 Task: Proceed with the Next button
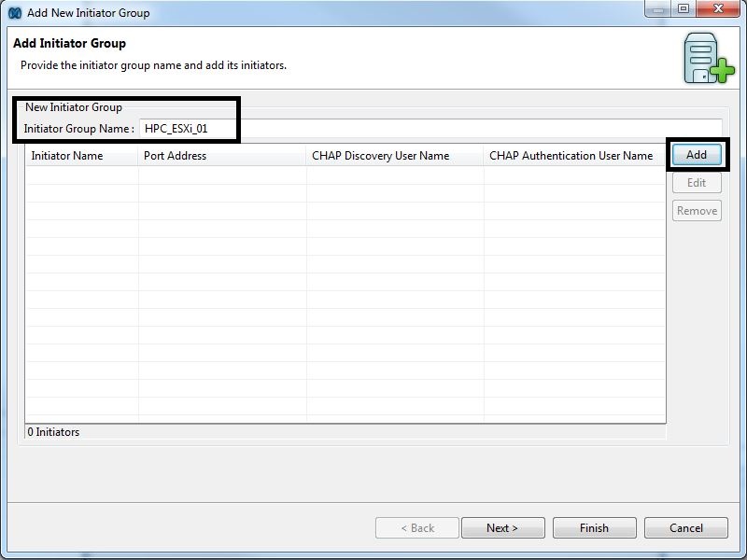[x=502, y=528]
